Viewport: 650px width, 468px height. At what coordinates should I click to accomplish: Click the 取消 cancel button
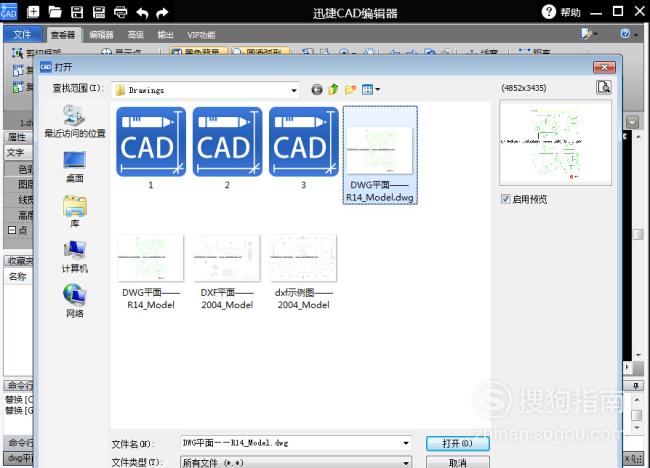coord(458,462)
